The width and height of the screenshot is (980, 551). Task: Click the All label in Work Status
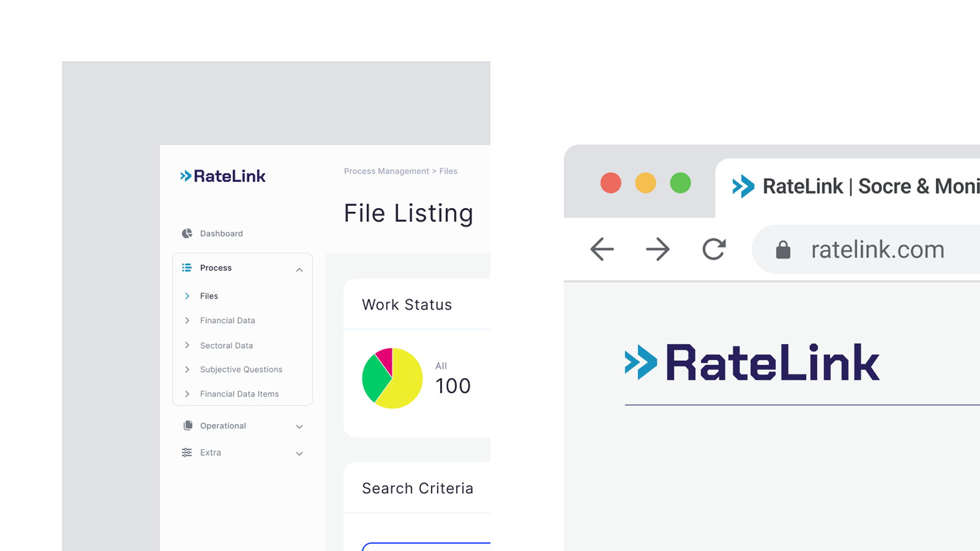441,366
